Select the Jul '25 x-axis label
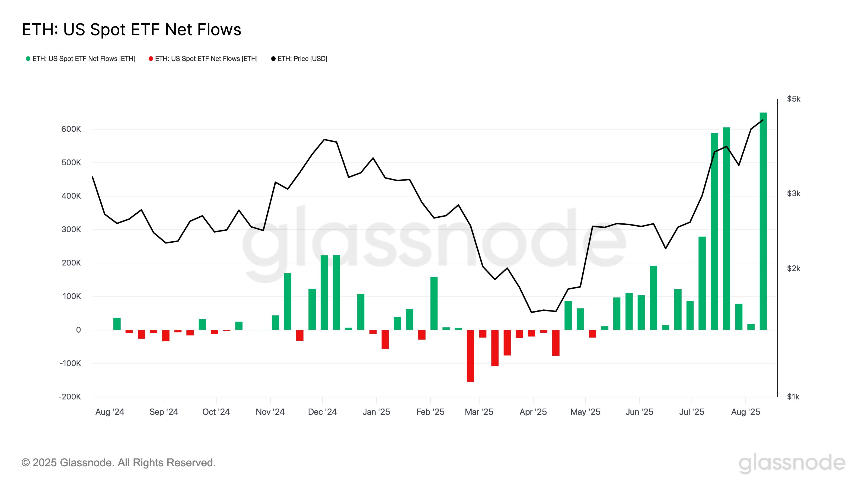The image size is (868, 488). tap(691, 412)
